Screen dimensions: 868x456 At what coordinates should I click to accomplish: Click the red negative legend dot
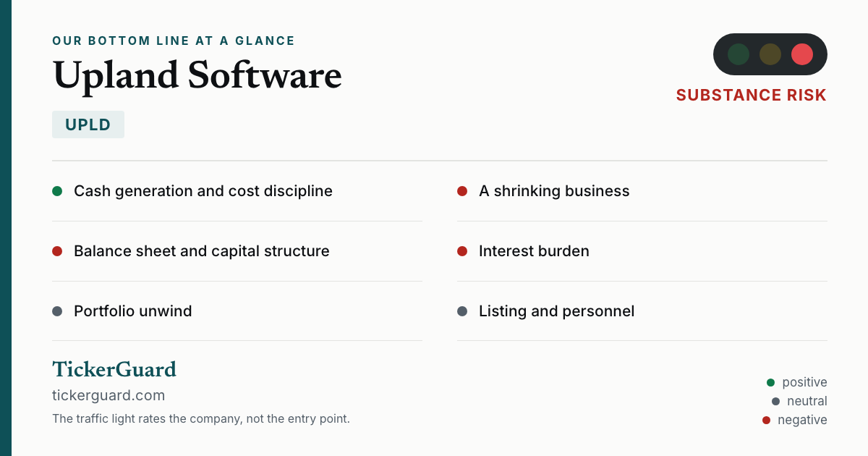point(766,420)
